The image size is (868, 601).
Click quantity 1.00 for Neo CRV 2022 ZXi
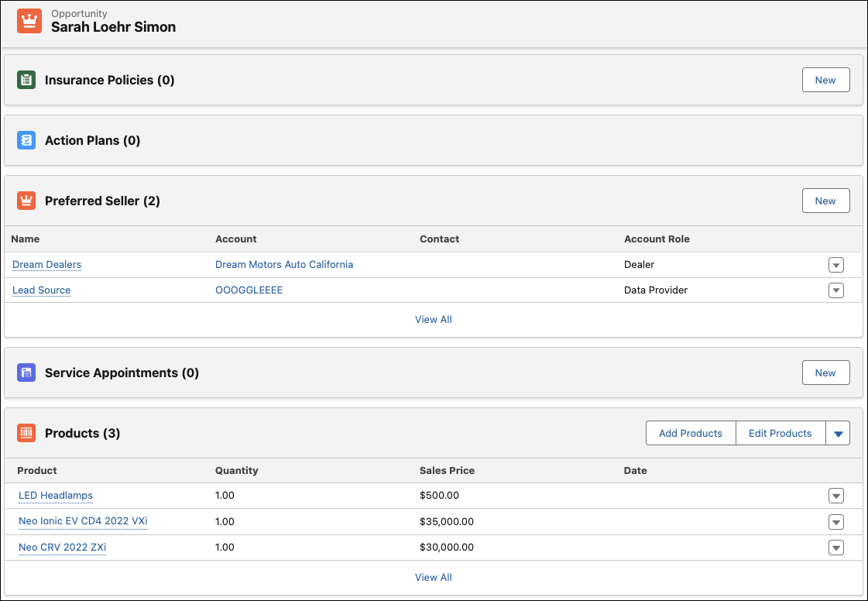pyautogui.click(x=225, y=548)
